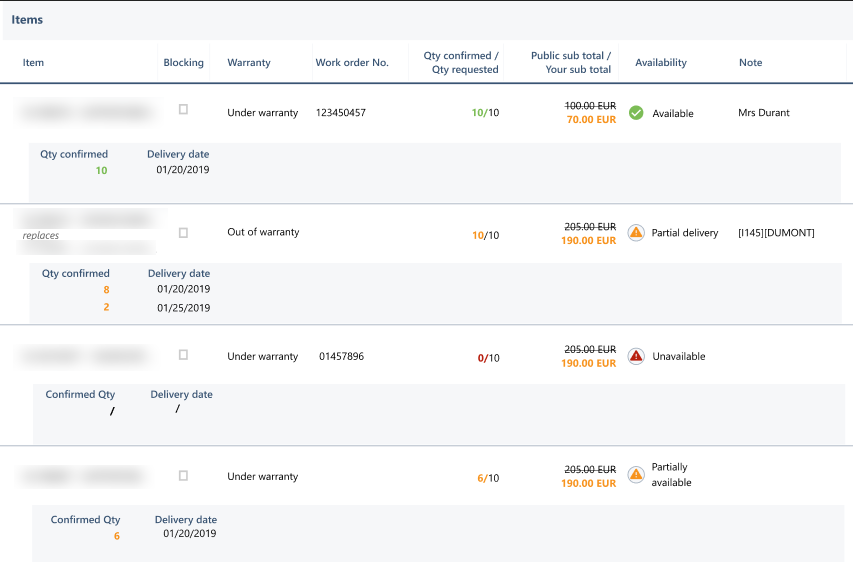Click the Work order No. column header

click(x=352, y=63)
